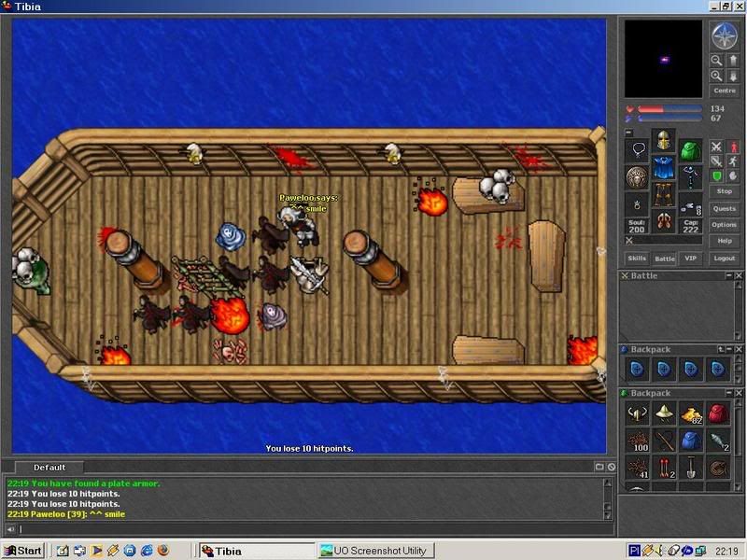
Task: Minimize the blue Backpack panel
Action: 729,349
